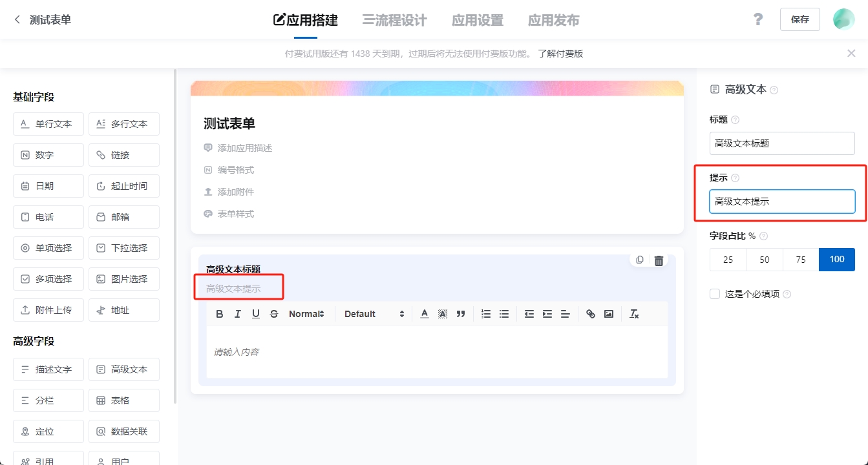Clear formatting using the Tx icon
This screenshot has width=868, height=465.
click(634, 314)
